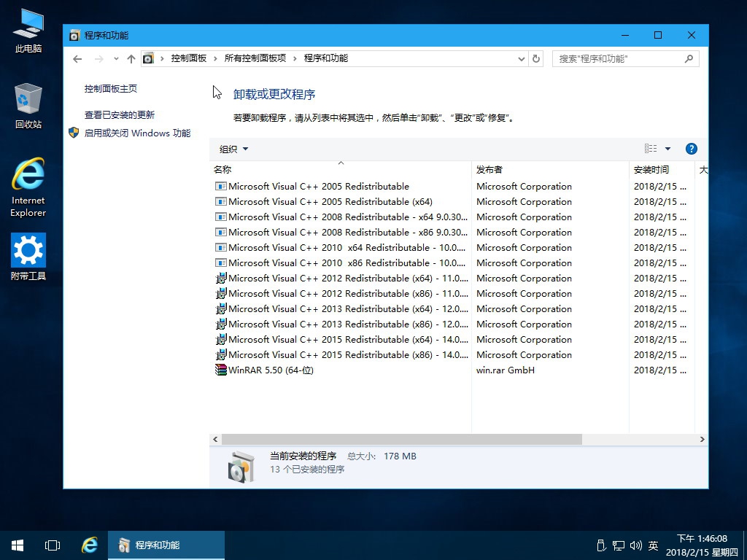Open the 此电脑 desktop icon
Screen dimensions: 747x560
[x=28, y=31]
